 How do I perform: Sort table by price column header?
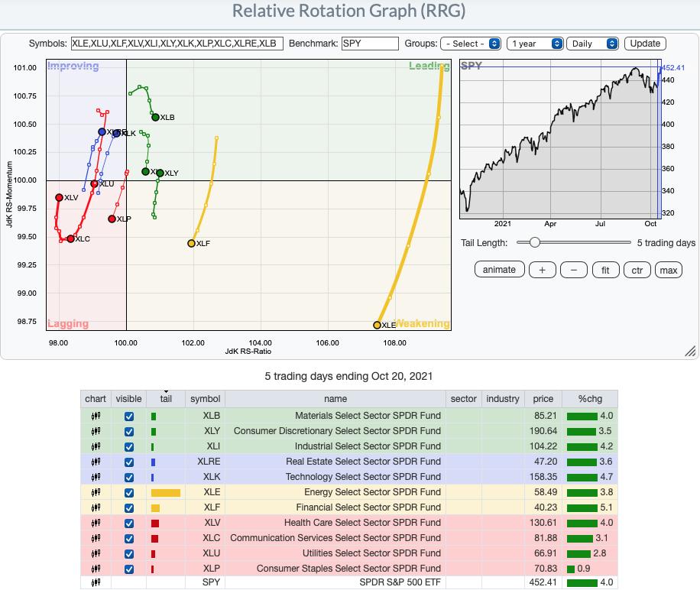tap(543, 399)
